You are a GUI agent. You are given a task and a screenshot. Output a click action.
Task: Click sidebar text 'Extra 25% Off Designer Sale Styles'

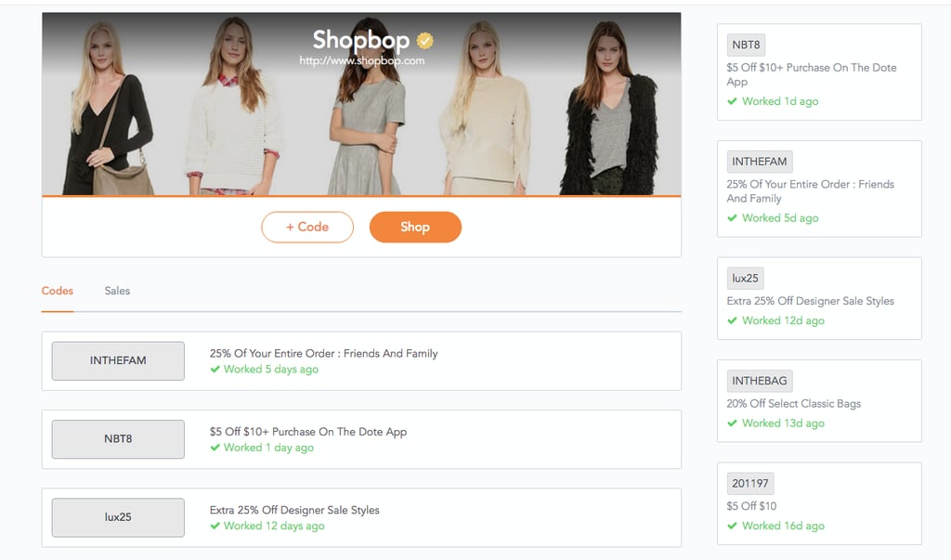(810, 301)
